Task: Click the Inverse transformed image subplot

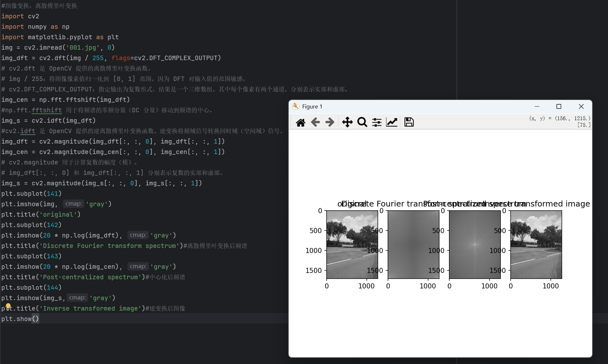Action: pos(536,244)
